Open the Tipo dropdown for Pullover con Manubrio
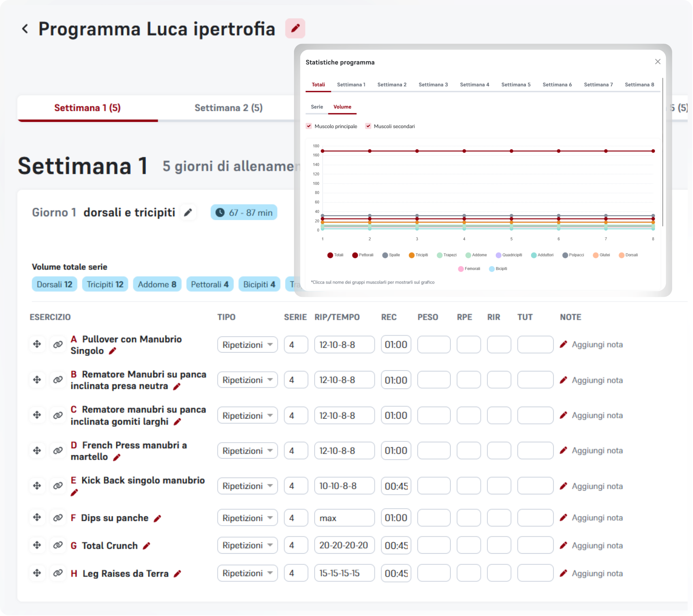Image resolution: width=693 pixels, height=616 pixels. [x=247, y=345]
